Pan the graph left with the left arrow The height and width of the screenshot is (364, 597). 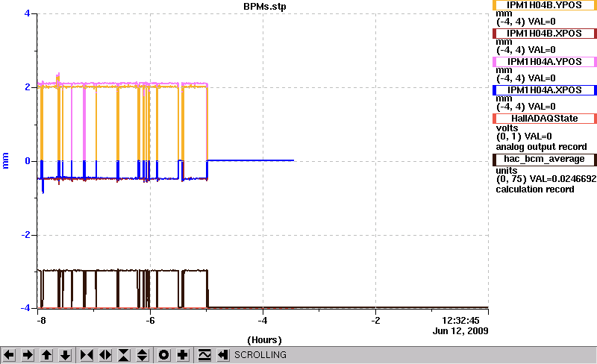[9, 355]
